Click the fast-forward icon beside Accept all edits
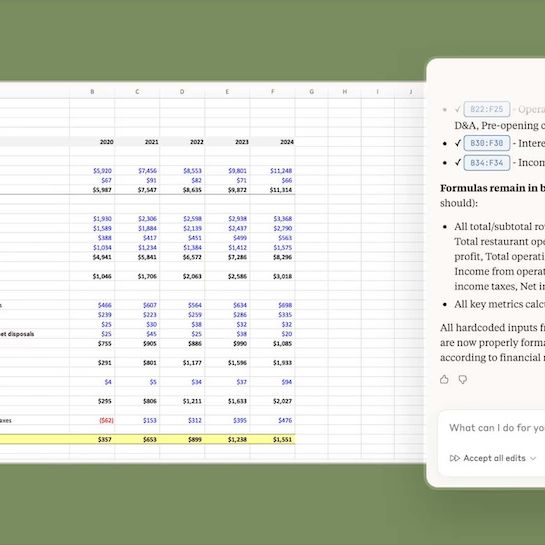 point(455,458)
